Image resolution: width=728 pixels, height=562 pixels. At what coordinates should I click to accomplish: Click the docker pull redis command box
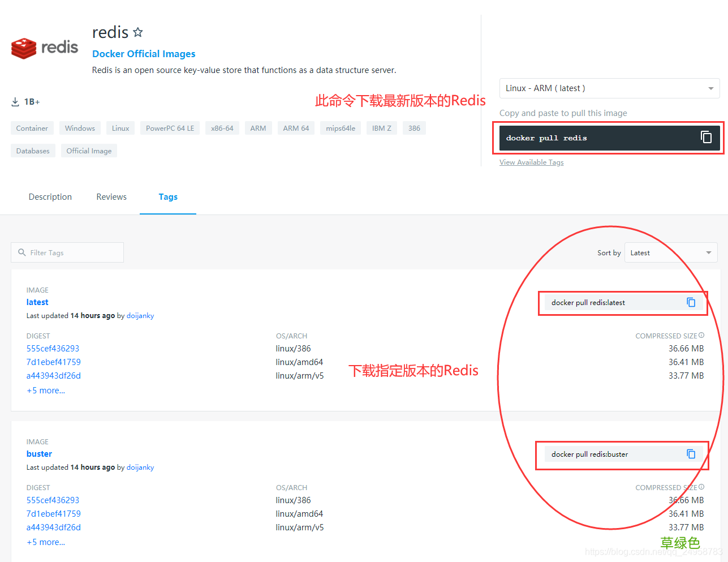tap(609, 138)
